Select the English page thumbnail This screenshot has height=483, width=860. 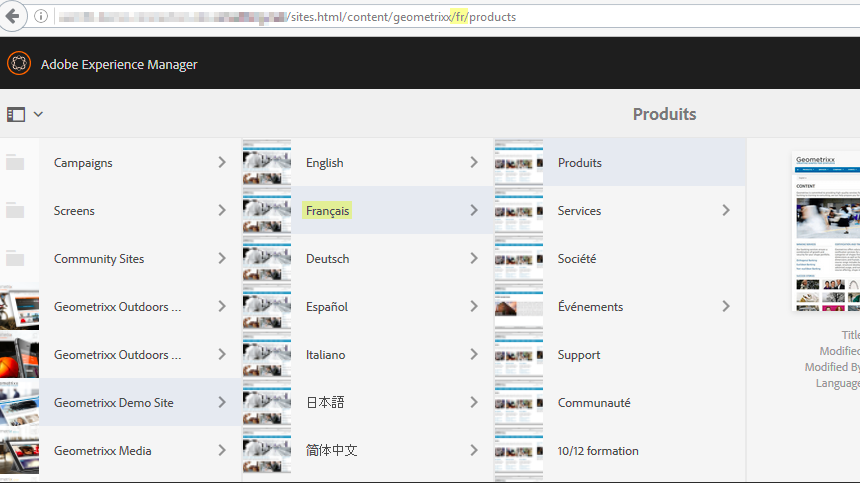[x=267, y=162]
